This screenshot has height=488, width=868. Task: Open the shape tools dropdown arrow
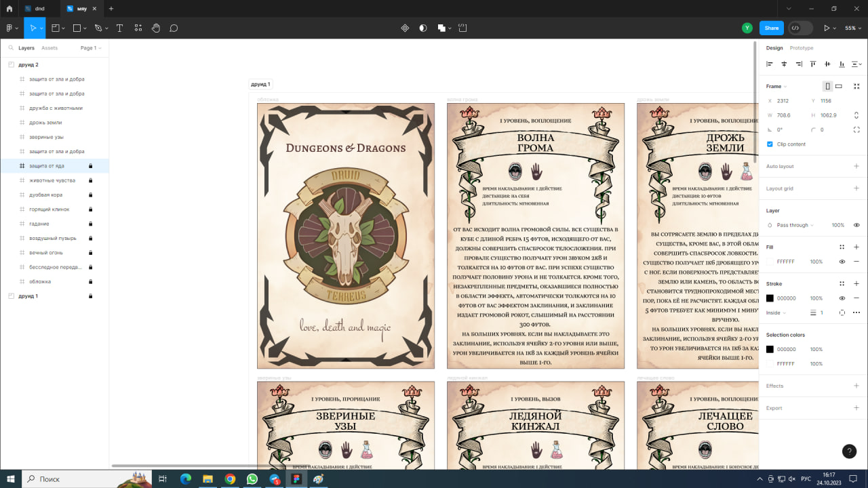click(x=85, y=28)
